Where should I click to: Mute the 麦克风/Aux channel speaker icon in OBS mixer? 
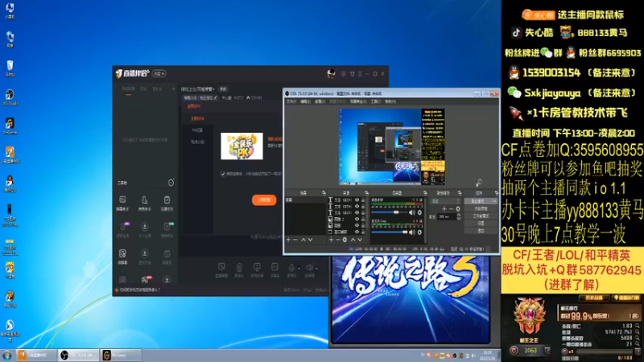pos(412,232)
